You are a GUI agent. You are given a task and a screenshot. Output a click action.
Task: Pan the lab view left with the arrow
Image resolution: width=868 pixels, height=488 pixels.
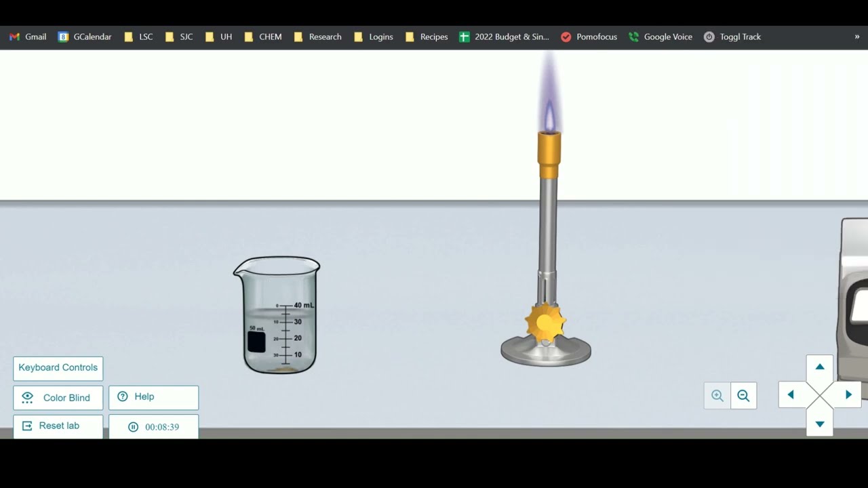click(791, 395)
